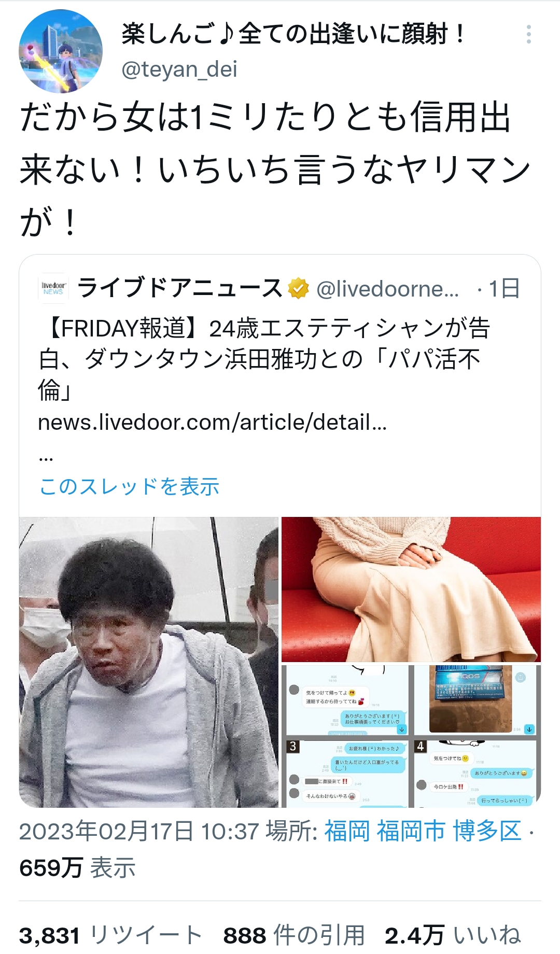
Task: Open the ライブドアニュース account name
Action: tap(180, 288)
